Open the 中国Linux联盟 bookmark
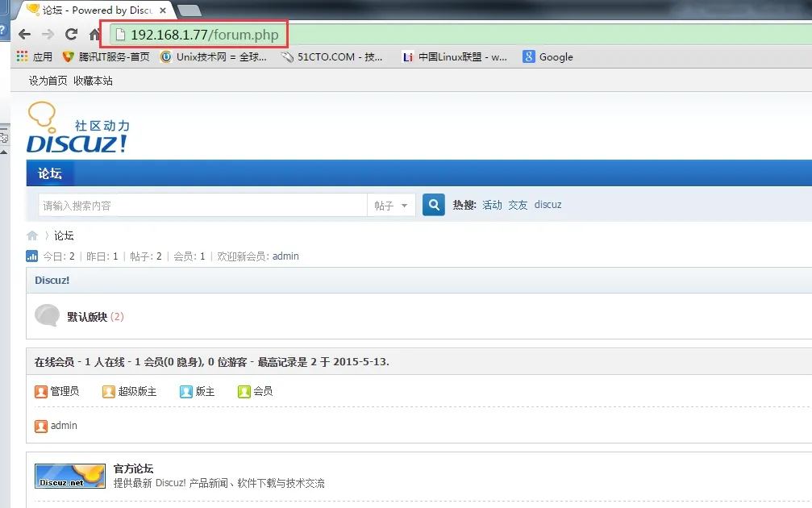The height and width of the screenshot is (508, 812). pyautogui.click(x=456, y=57)
